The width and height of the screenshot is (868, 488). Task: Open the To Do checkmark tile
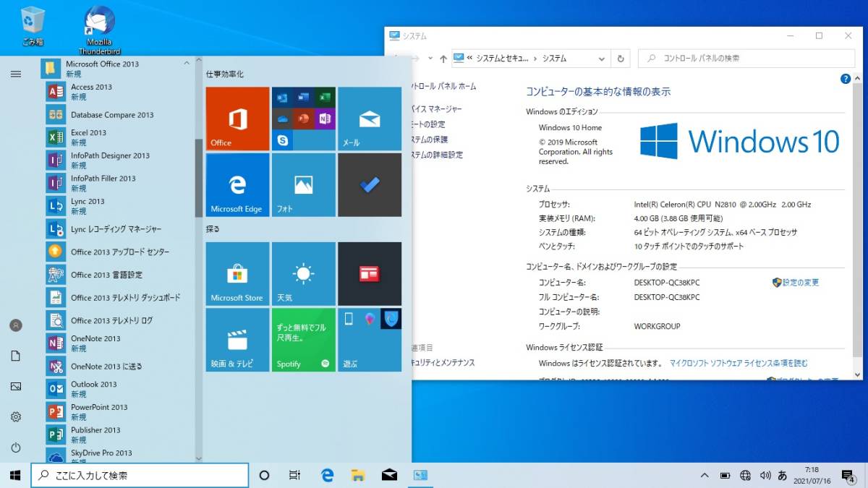[x=370, y=185]
